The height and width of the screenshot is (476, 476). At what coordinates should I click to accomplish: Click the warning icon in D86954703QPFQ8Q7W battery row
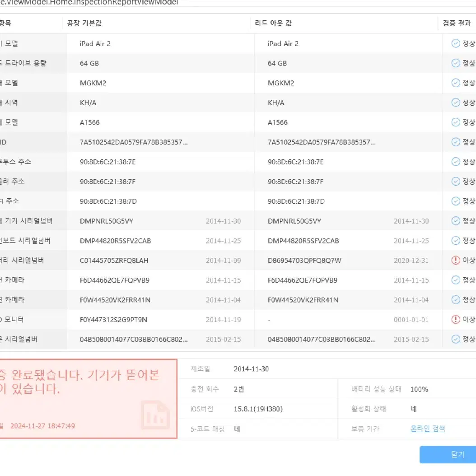point(456,260)
